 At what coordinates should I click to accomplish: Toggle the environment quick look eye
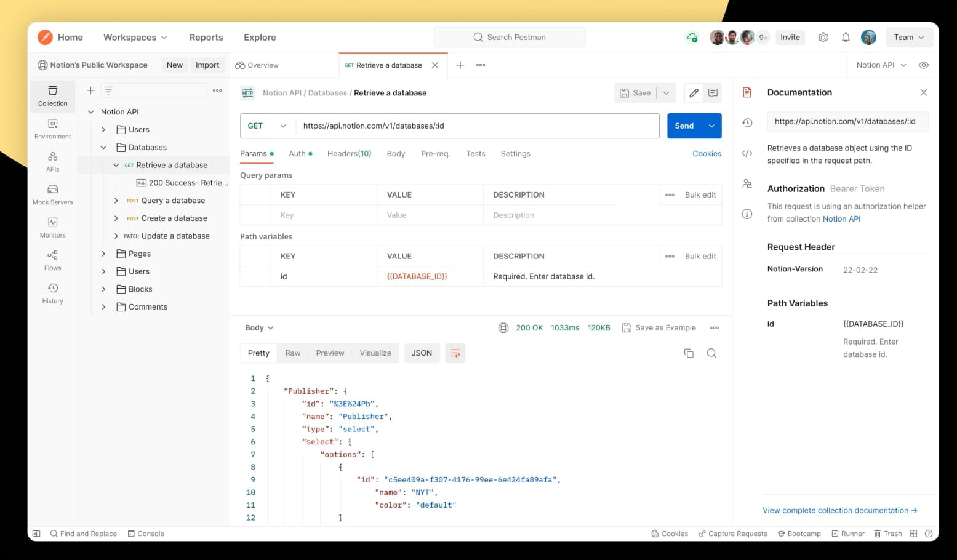pos(923,65)
